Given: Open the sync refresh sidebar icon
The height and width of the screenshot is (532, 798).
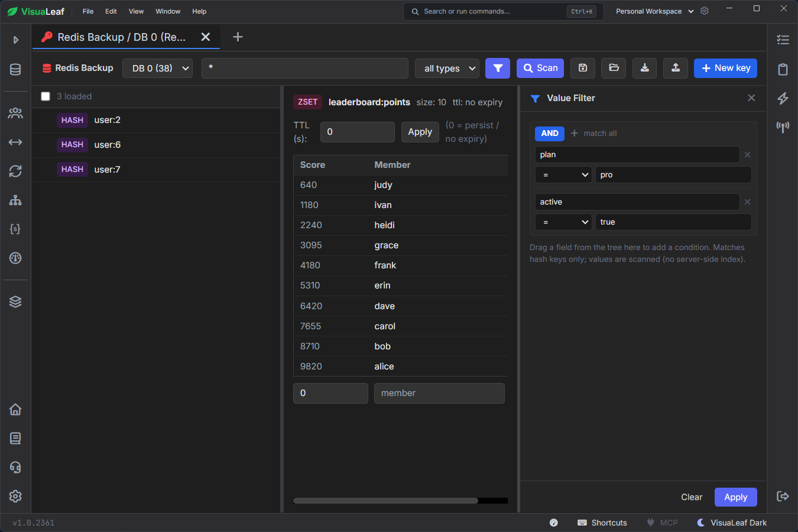Looking at the screenshot, I should click(15, 171).
